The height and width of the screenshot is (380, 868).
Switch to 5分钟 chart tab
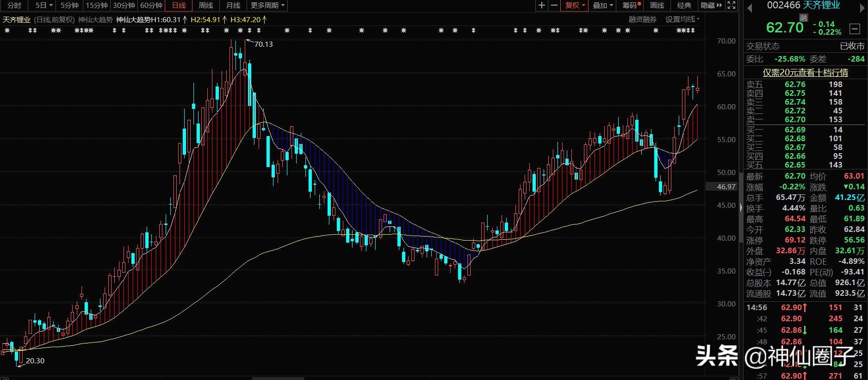pyautogui.click(x=69, y=6)
